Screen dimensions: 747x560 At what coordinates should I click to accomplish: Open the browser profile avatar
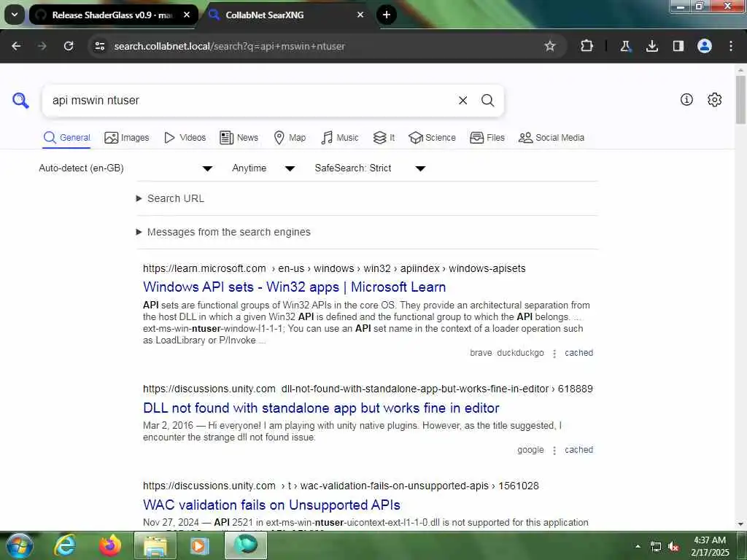705,46
